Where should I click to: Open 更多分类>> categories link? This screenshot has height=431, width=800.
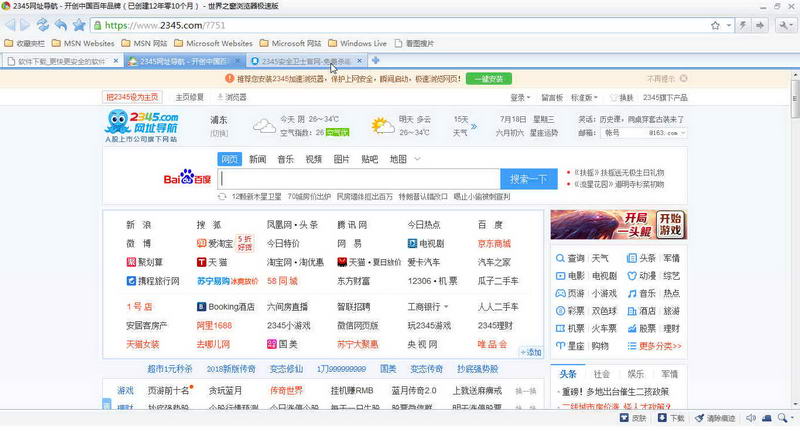[660, 346]
